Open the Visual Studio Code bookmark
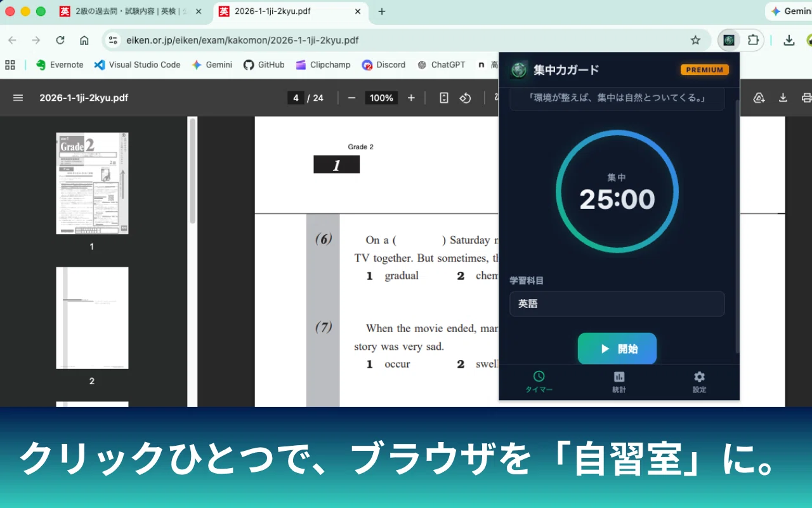 [x=137, y=65]
